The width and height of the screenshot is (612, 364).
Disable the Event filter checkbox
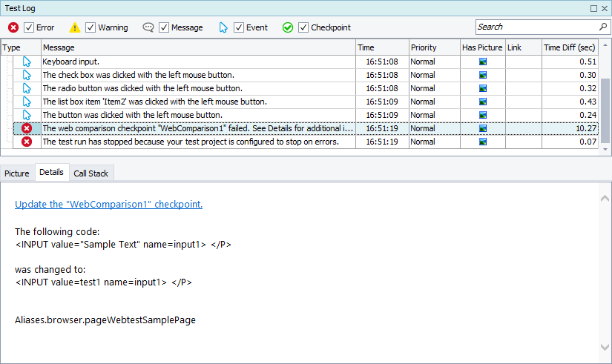pos(239,27)
